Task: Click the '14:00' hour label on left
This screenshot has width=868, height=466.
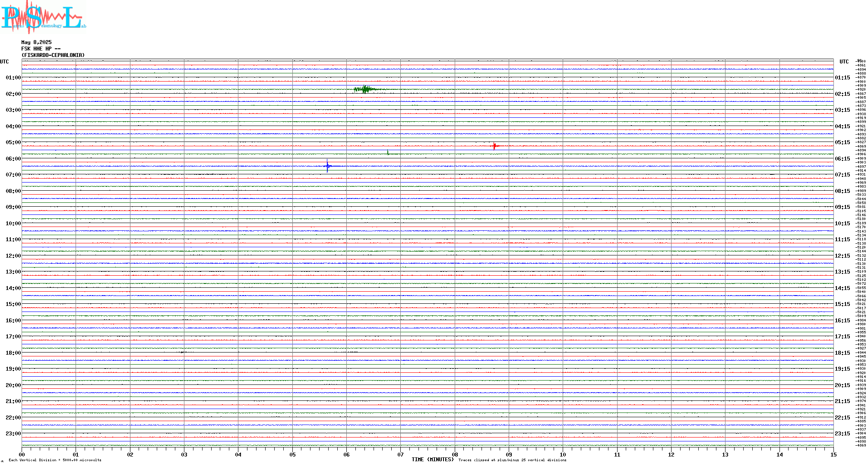Action: [13, 288]
